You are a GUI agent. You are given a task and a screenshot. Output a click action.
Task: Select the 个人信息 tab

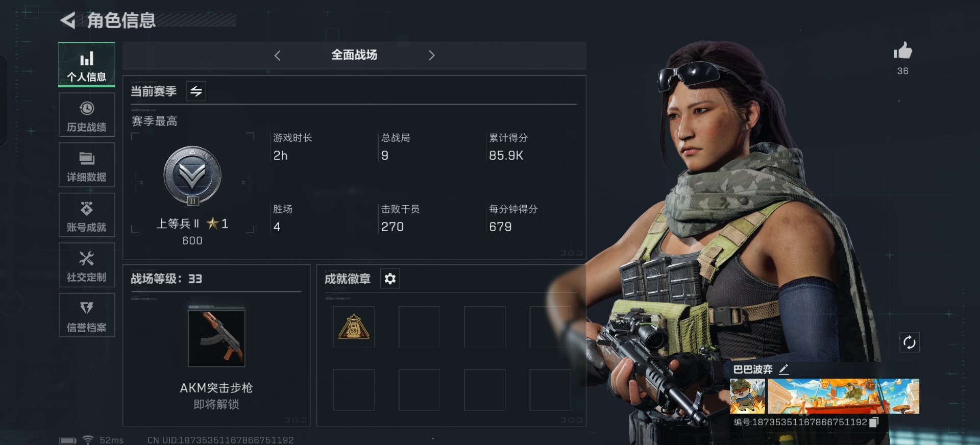pyautogui.click(x=87, y=65)
